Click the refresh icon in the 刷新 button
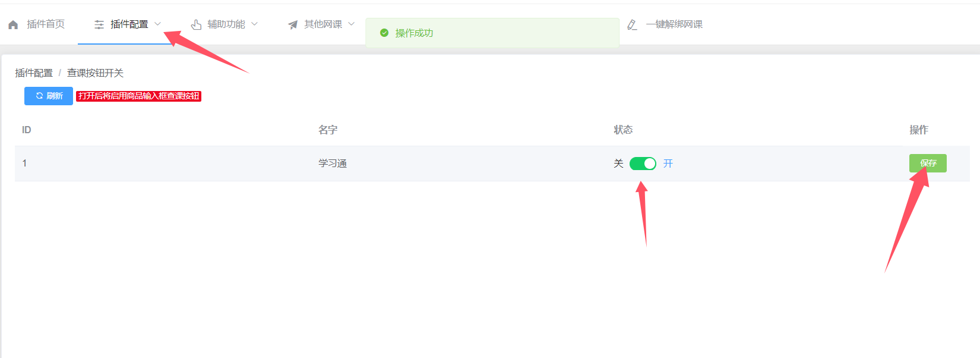The width and height of the screenshot is (980, 358). click(x=39, y=96)
